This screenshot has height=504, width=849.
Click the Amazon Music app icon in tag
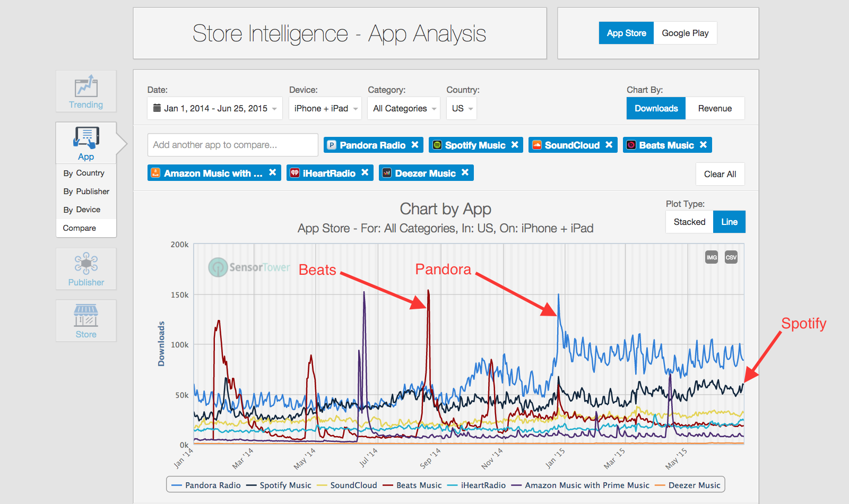coord(155,173)
